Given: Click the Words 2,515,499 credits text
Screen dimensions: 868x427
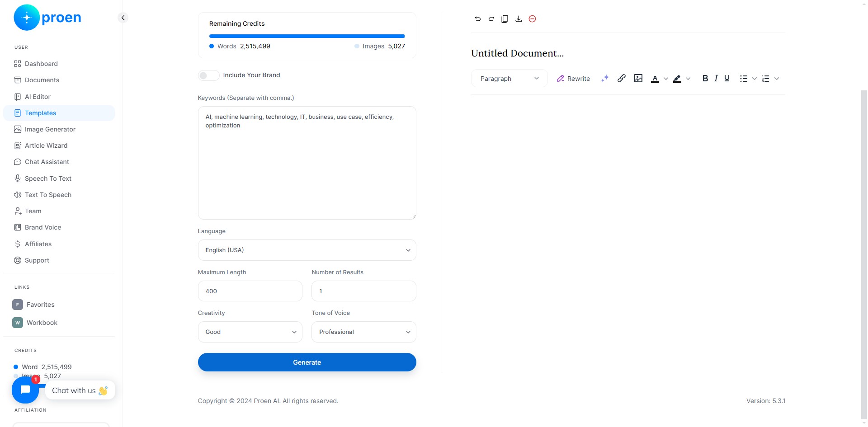Looking at the screenshot, I should point(240,46).
